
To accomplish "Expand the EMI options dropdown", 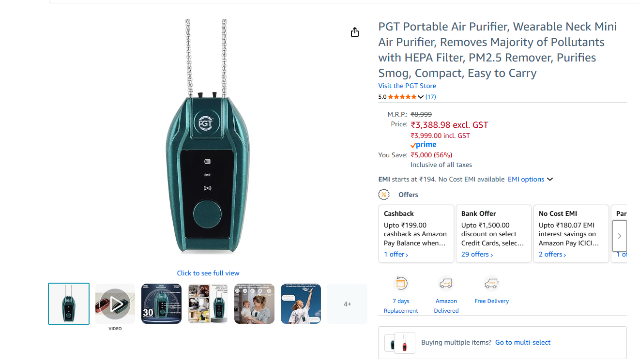I will (530, 179).
